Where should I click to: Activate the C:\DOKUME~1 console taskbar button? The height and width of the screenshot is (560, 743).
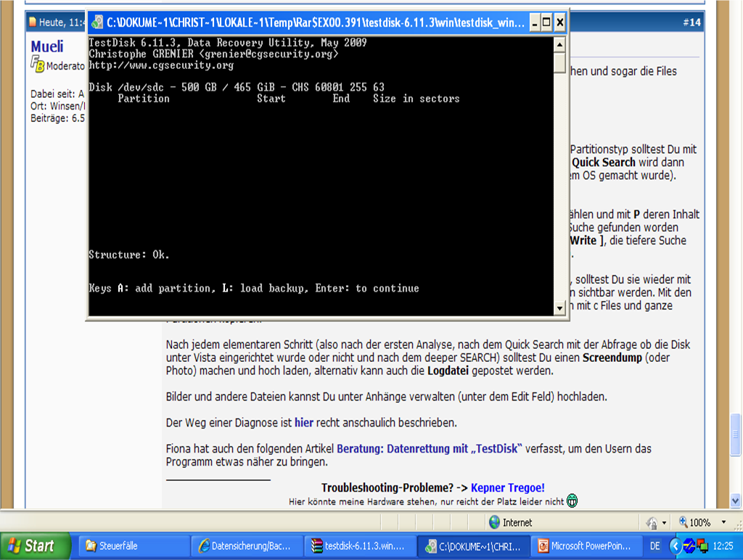(x=474, y=545)
